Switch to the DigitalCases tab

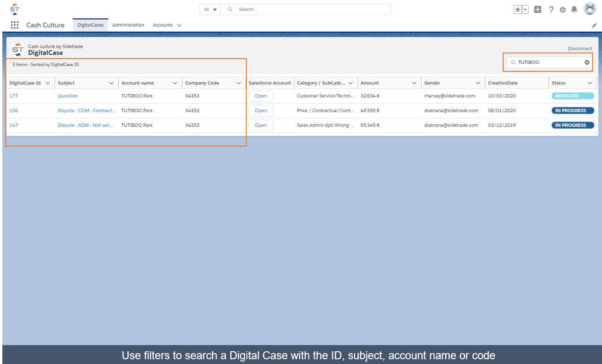click(90, 25)
